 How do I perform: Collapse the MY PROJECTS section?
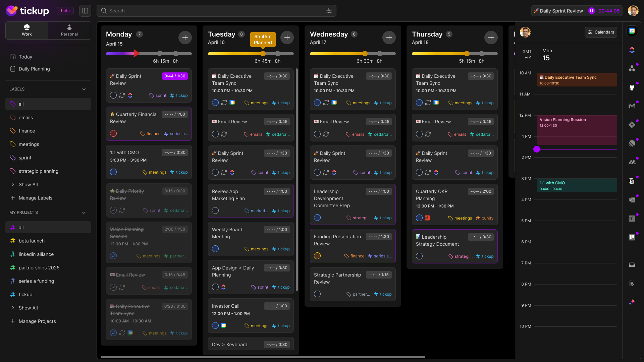[84, 213]
